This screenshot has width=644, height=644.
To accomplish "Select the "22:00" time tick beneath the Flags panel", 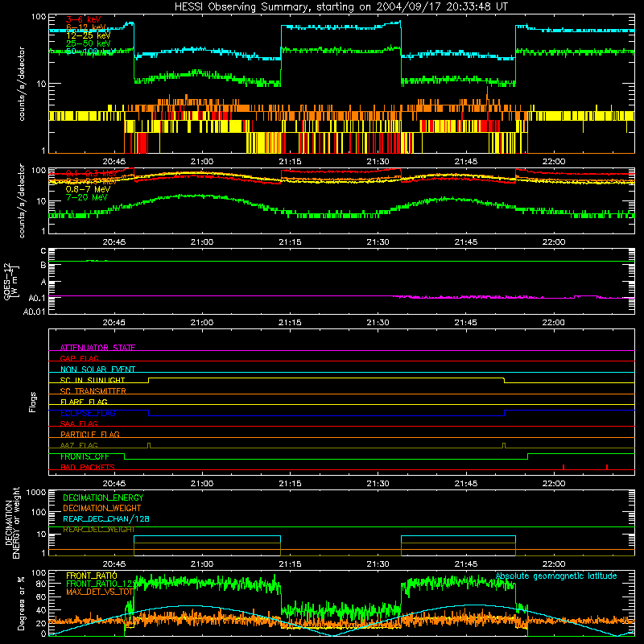I will (553, 484).
